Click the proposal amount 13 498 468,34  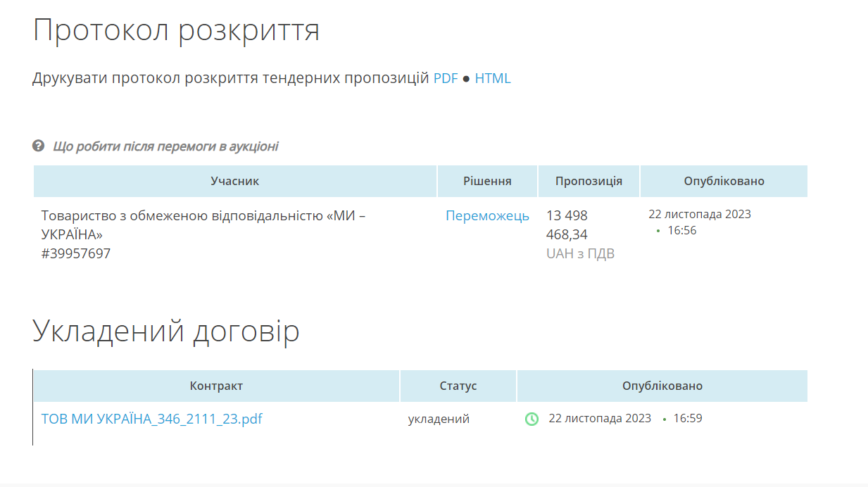[567, 224]
